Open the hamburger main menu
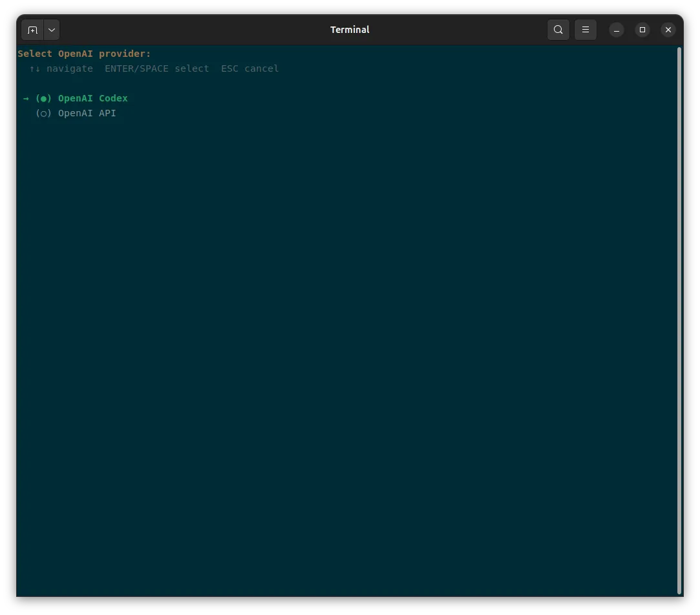700x615 pixels. 585,30
